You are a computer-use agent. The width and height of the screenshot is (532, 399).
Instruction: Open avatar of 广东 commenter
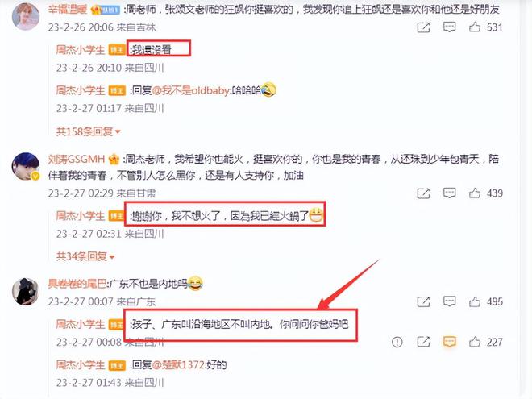tap(26, 292)
